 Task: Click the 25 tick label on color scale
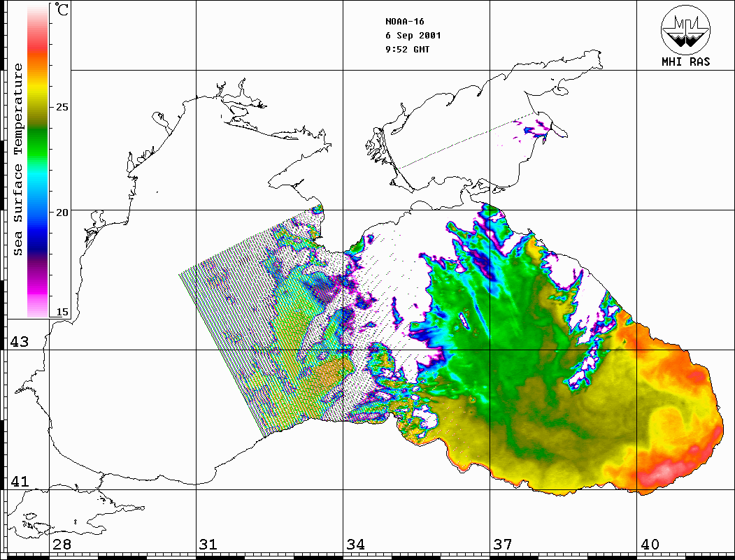(x=62, y=107)
